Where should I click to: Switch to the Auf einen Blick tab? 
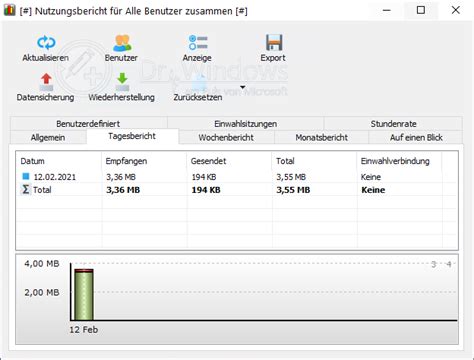click(416, 137)
